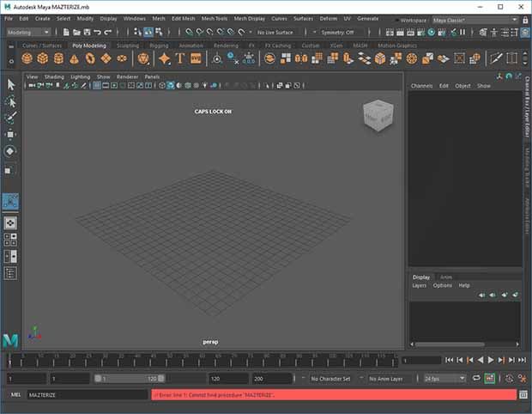The width and height of the screenshot is (532, 414).
Task: Open the 24 fps frame rate dropdown
Action: pyautogui.click(x=444, y=378)
